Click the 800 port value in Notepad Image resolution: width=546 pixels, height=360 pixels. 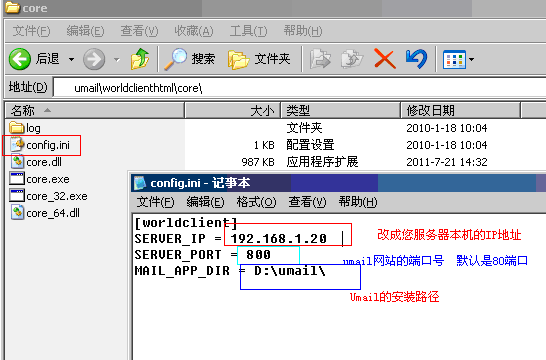[x=258, y=255]
